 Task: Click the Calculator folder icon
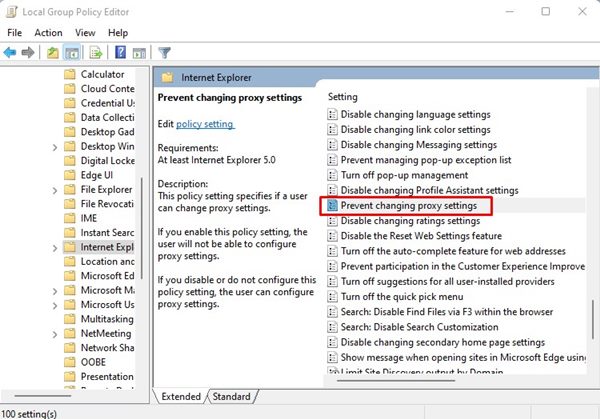click(x=70, y=74)
